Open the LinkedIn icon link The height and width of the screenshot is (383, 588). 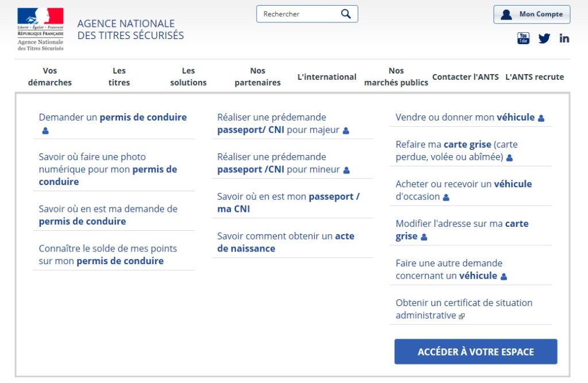(x=564, y=38)
